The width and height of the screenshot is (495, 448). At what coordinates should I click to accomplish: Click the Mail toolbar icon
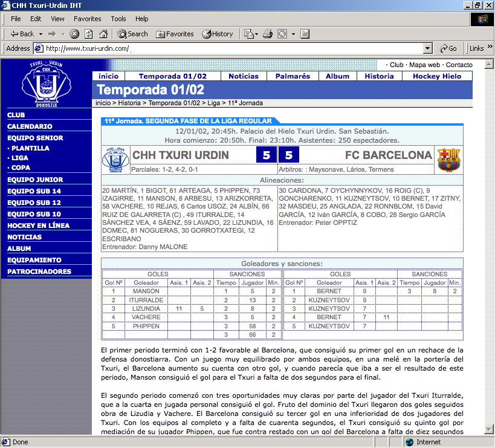tap(249, 34)
